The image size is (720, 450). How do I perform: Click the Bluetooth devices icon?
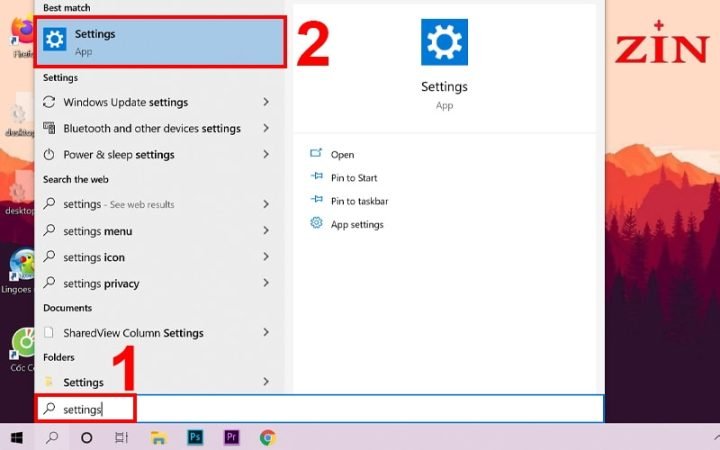click(x=49, y=128)
